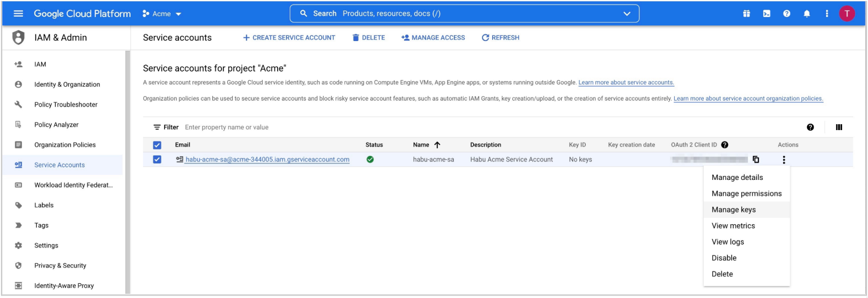Screen dimensions: 868x298
Task: Click the Refresh button
Action: 500,38
